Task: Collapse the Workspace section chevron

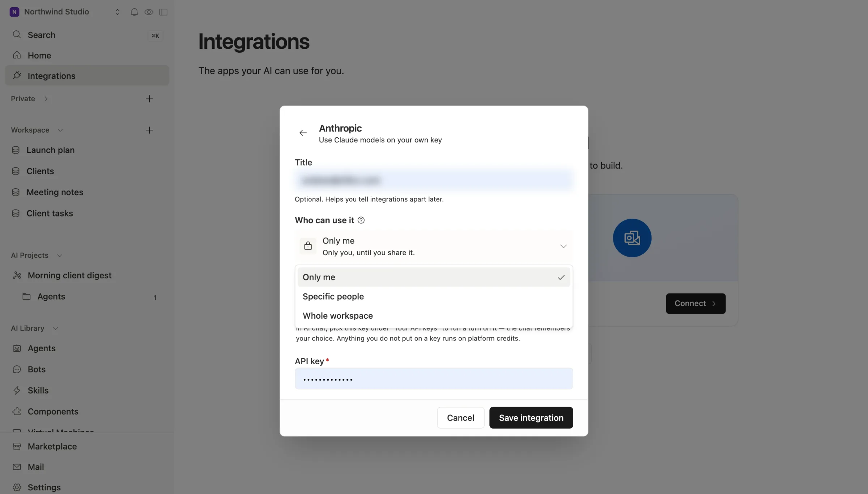Action: 60,130
